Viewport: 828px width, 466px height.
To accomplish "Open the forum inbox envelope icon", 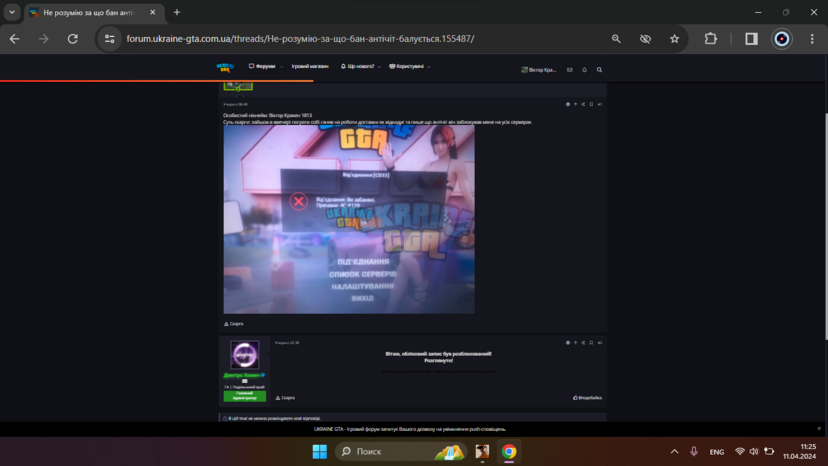I will [570, 70].
